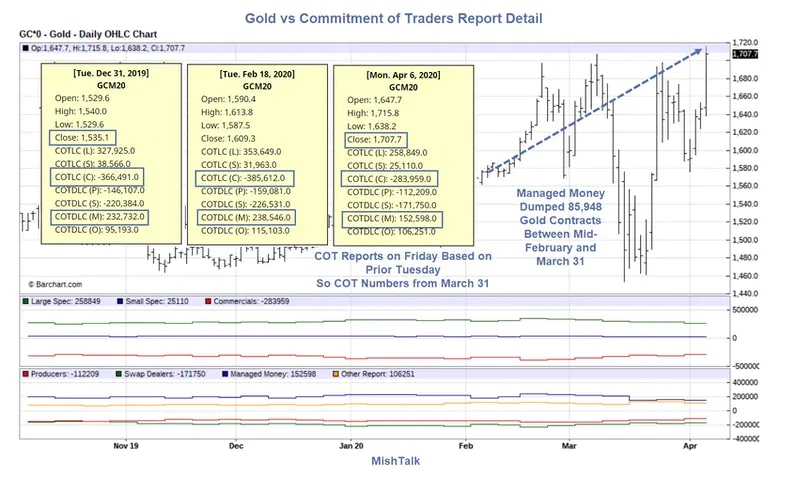The width and height of the screenshot is (788, 477).
Task: Click 'Close: 1,609.3' in the Feb 18 box
Action: [x=228, y=139]
